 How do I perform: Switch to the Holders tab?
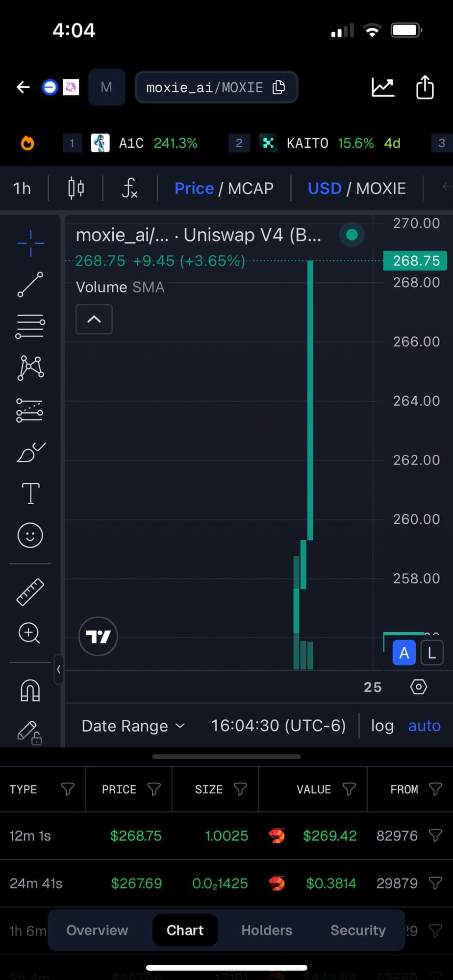point(267,930)
